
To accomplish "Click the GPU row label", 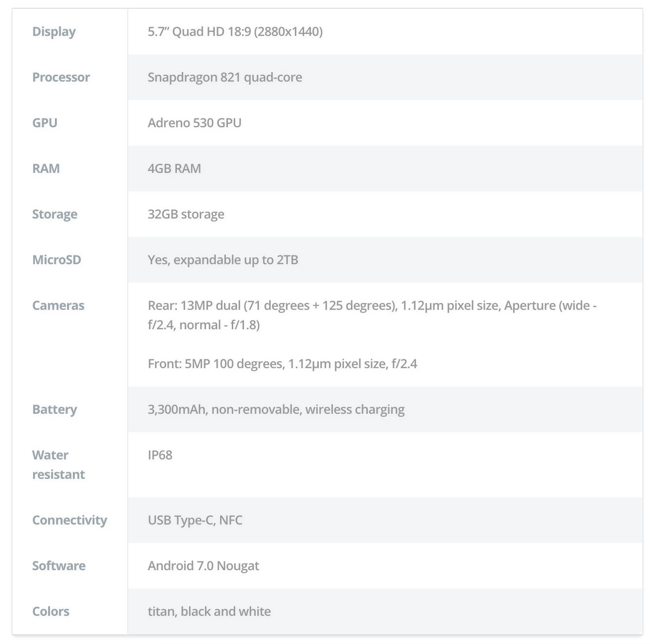I will coord(45,123).
